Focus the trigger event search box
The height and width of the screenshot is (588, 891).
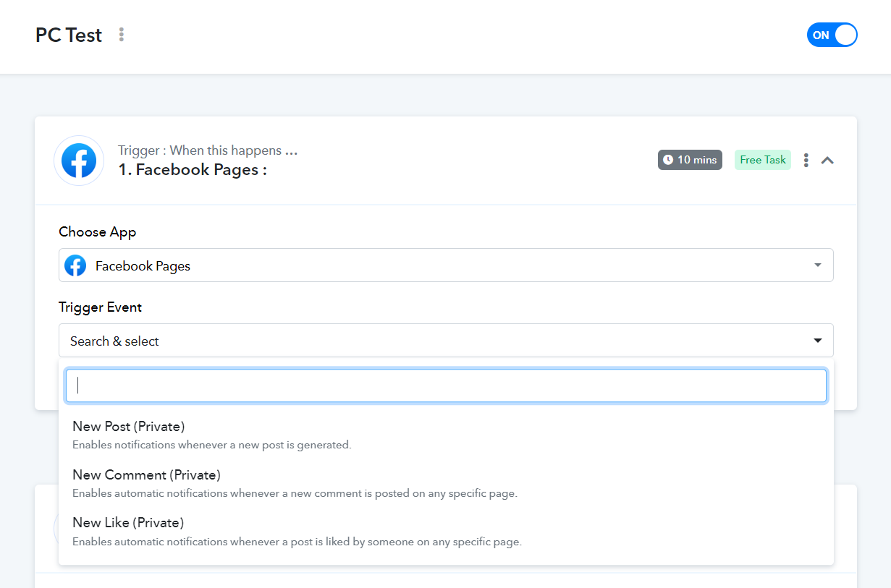[x=446, y=385]
